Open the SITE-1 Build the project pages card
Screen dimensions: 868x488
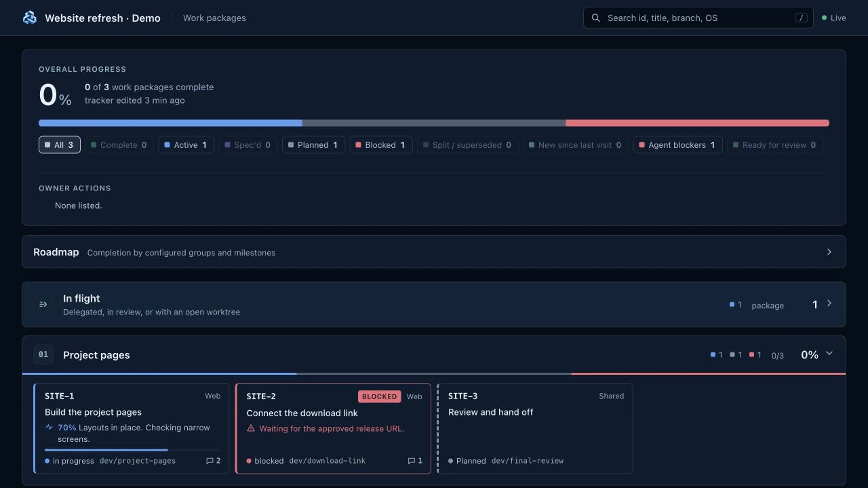click(131, 428)
